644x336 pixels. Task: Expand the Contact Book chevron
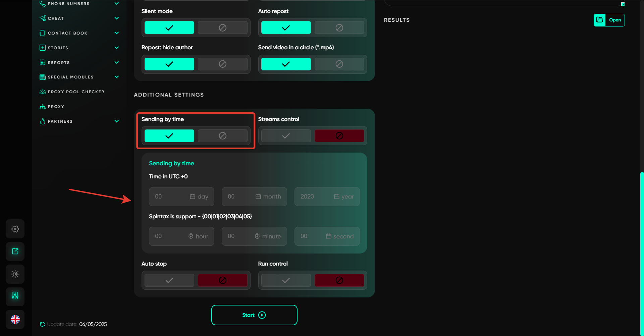pyautogui.click(x=117, y=33)
